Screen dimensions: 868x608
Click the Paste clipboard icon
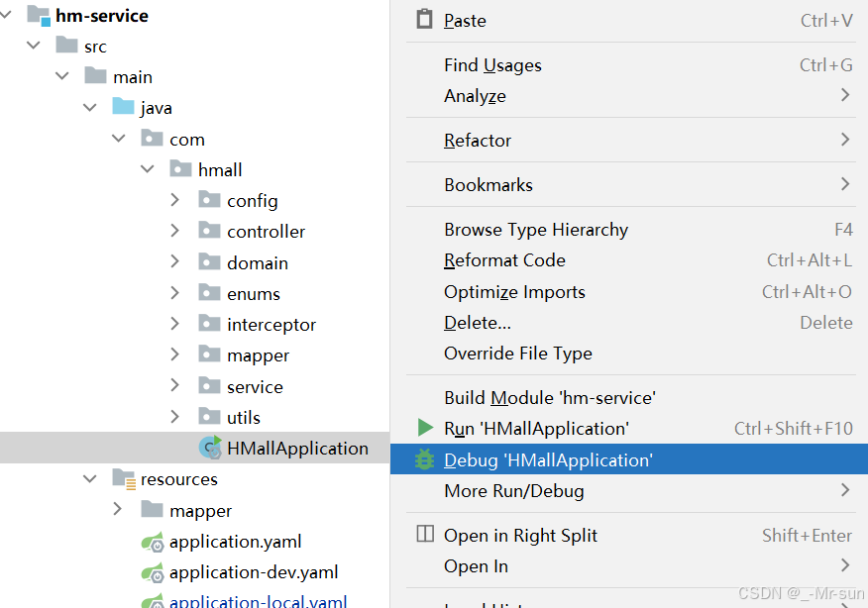tap(424, 20)
